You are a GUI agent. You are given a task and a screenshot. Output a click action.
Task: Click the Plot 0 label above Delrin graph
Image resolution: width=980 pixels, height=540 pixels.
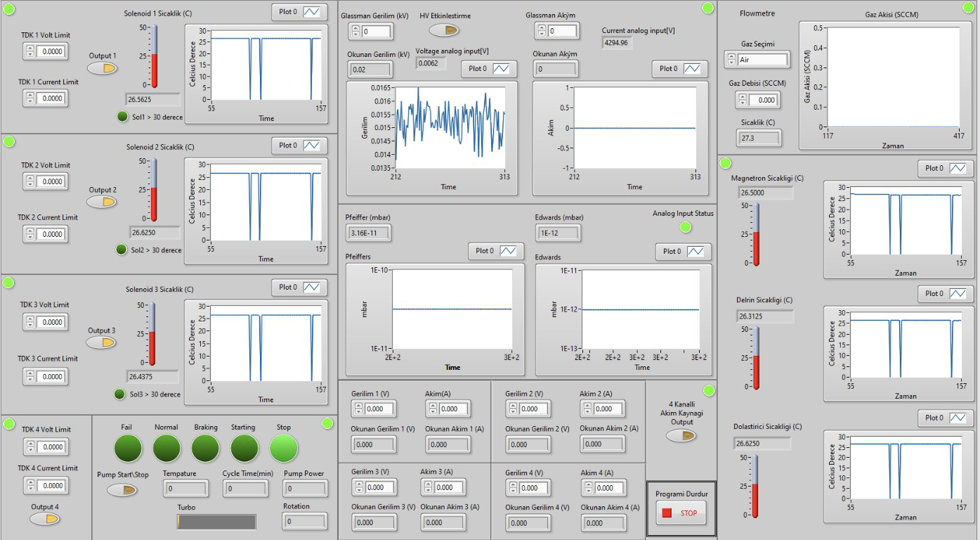(934, 293)
